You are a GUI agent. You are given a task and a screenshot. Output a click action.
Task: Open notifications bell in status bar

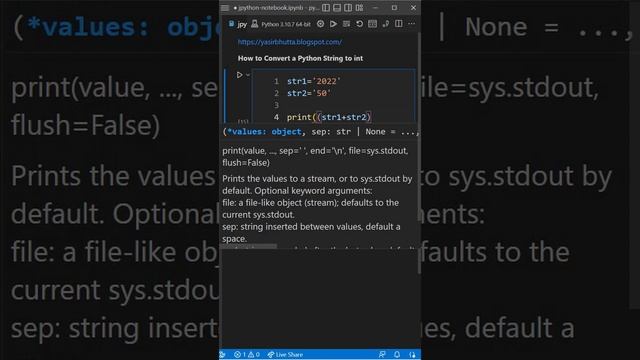[x=397, y=355]
